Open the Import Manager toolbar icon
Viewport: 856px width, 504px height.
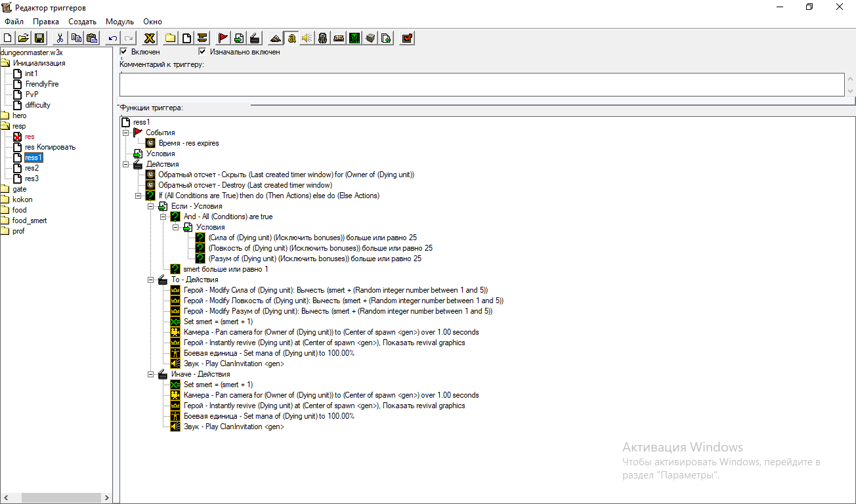coord(387,38)
